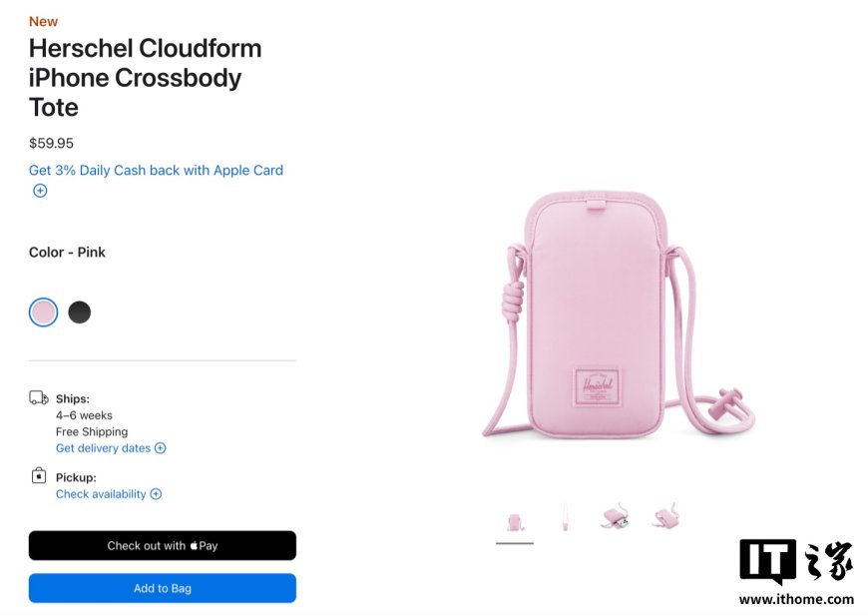Click Check availability for pickup
The image size is (868, 616).
[103, 493]
